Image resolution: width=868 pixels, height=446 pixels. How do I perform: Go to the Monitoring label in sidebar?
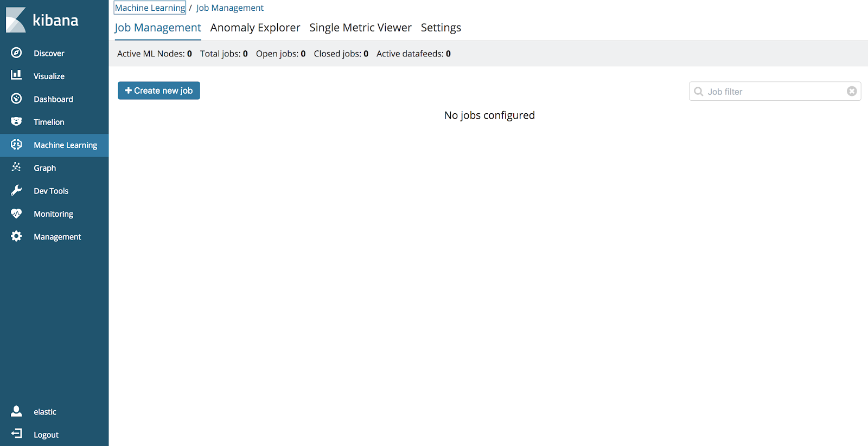tap(53, 214)
